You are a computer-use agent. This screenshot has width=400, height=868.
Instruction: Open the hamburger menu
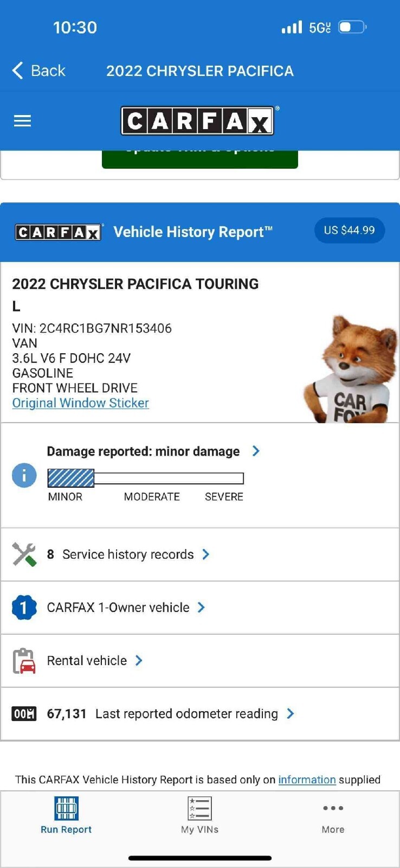(22, 120)
